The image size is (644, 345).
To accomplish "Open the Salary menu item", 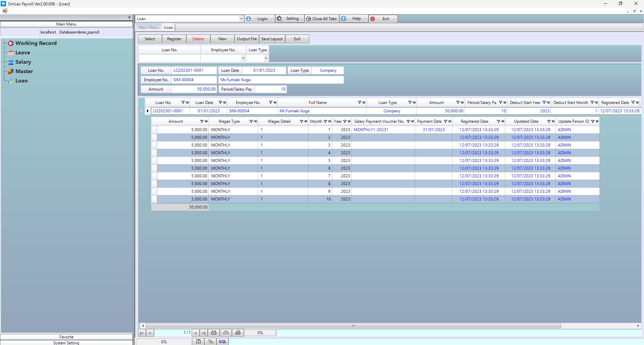I will point(23,62).
